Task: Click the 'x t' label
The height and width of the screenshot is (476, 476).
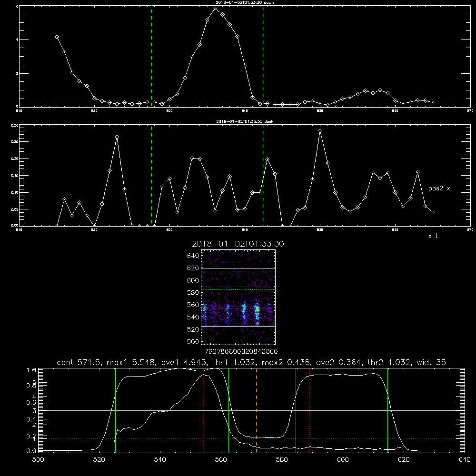Action: point(433,236)
